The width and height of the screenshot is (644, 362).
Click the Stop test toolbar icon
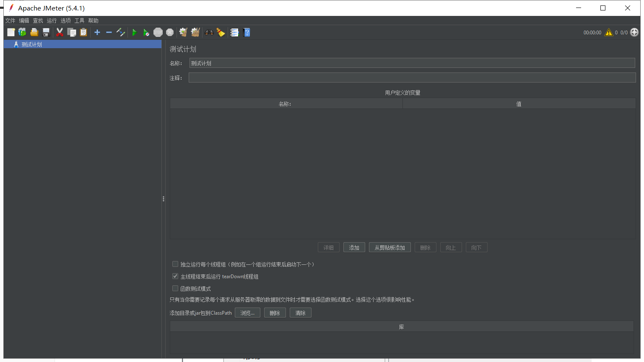click(x=158, y=32)
